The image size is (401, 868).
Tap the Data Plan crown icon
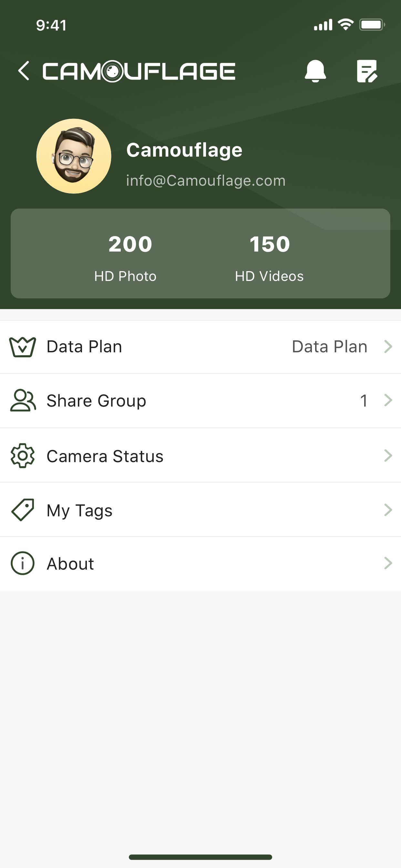23,347
